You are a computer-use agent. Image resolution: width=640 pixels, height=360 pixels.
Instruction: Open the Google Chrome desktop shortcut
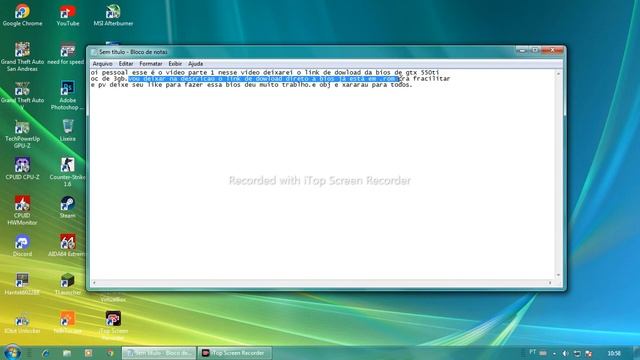coord(22,16)
